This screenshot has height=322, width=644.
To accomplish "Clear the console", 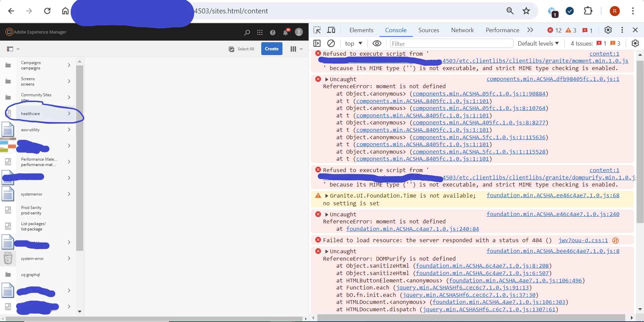I will (331, 43).
